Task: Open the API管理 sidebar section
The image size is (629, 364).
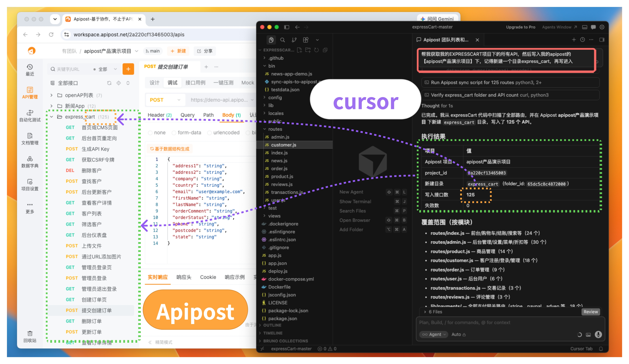Action: pyautogui.click(x=30, y=93)
